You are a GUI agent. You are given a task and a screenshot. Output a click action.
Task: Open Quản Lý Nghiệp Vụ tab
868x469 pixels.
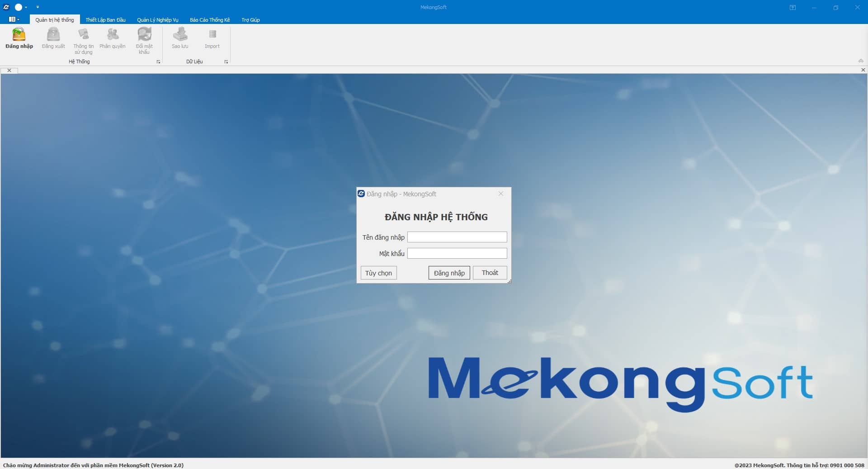(158, 20)
